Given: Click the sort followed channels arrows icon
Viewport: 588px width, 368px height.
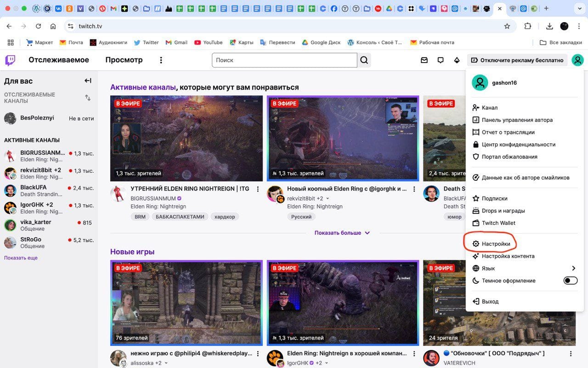Looking at the screenshot, I should 88,98.
